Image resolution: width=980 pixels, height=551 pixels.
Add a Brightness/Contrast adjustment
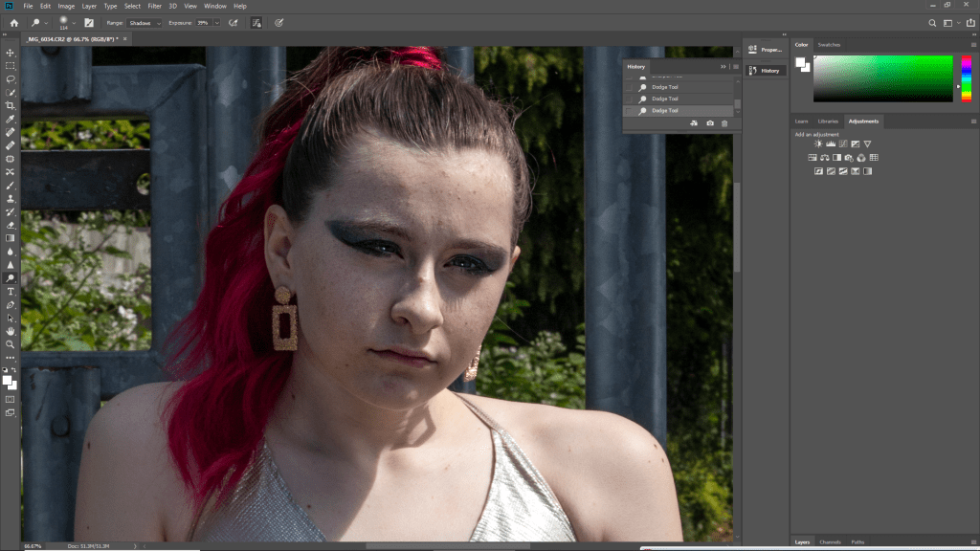(818, 143)
